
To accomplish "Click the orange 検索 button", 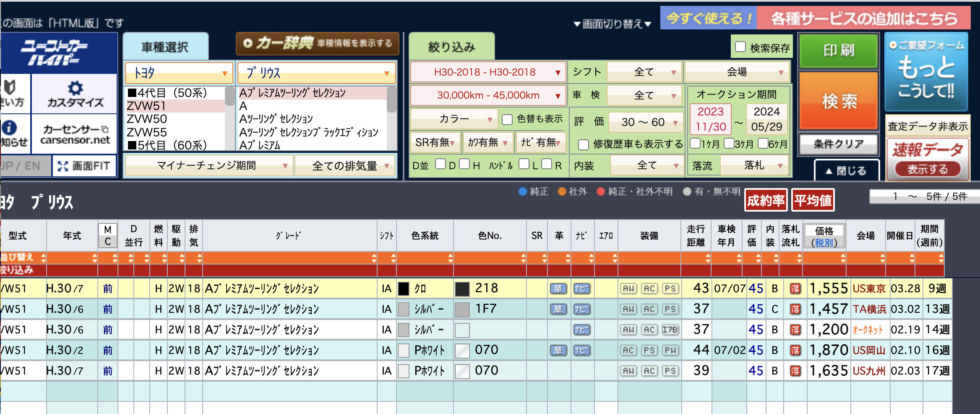I will tap(838, 101).
